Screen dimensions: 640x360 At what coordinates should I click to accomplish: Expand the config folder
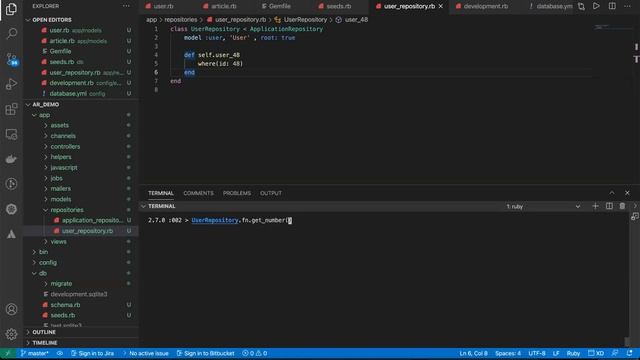pyautogui.click(x=48, y=262)
